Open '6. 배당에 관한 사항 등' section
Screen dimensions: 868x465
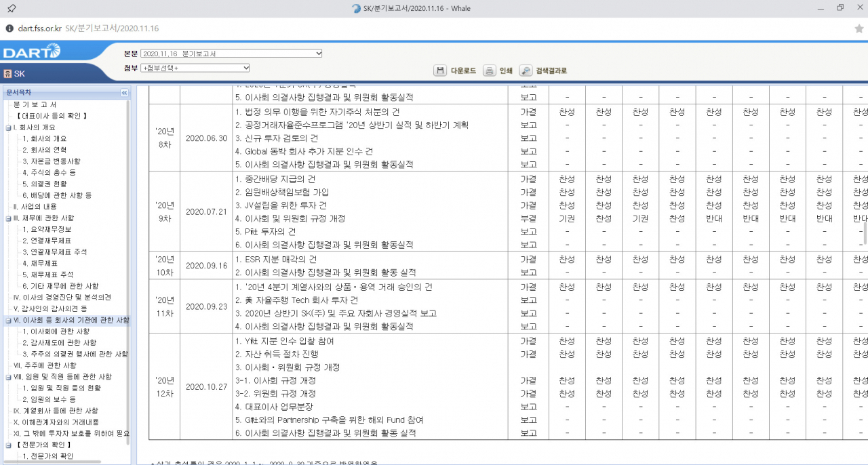pyautogui.click(x=56, y=195)
